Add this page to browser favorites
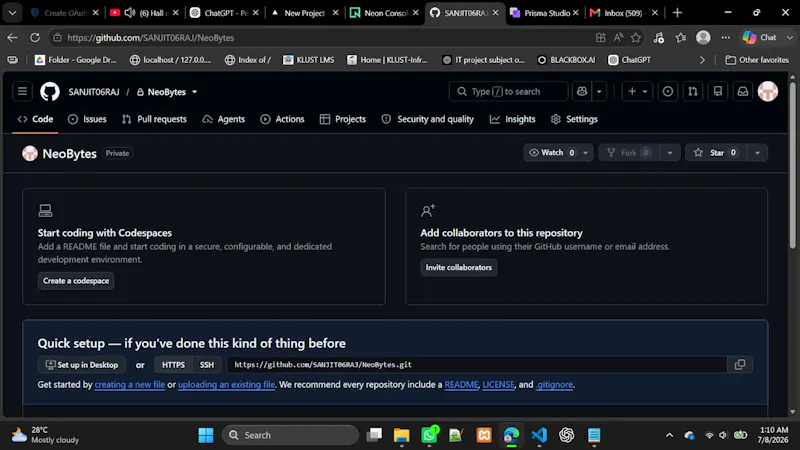Image resolution: width=800 pixels, height=450 pixels. pos(636,37)
